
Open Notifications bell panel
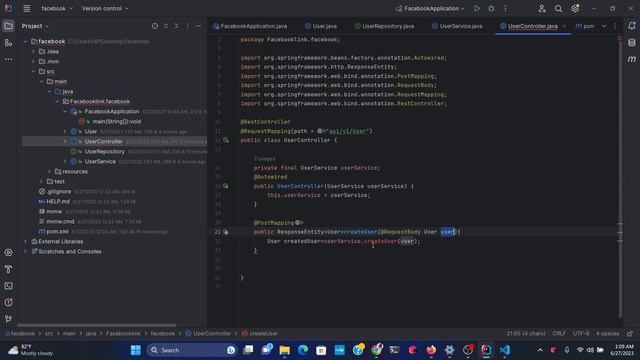[x=631, y=26]
